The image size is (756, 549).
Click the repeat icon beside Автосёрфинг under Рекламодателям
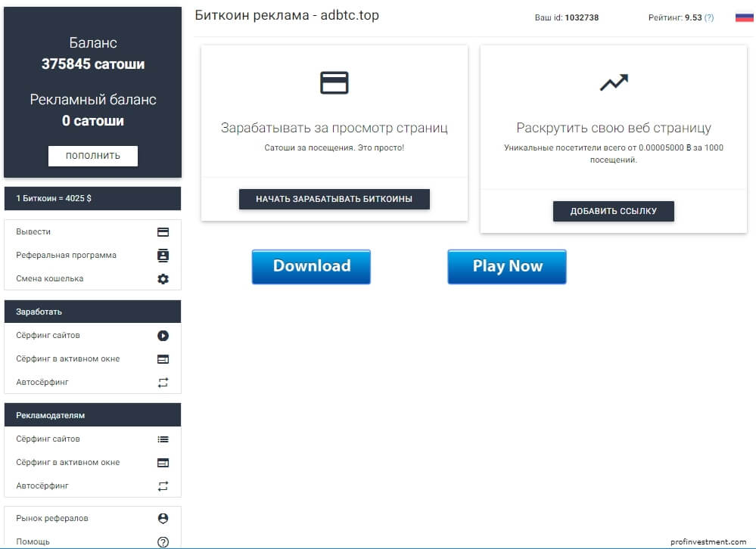coord(163,486)
